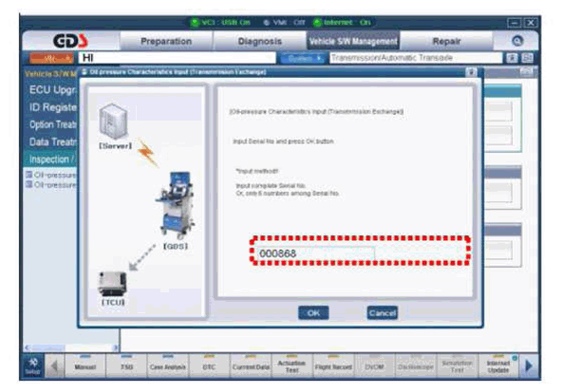Screen dimensions: 562x392
Task: Open Case Analysis from the bottom toolbar
Action: [168, 366]
